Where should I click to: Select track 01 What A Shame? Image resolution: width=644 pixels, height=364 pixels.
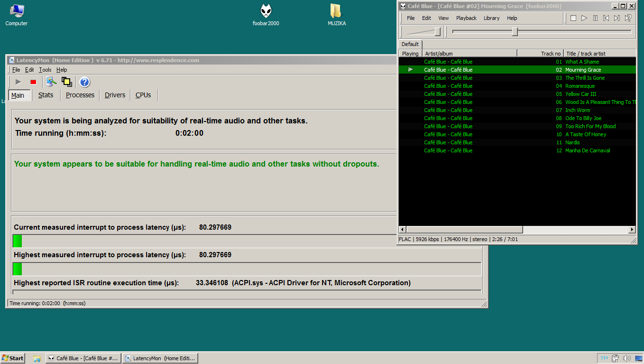coord(517,62)
